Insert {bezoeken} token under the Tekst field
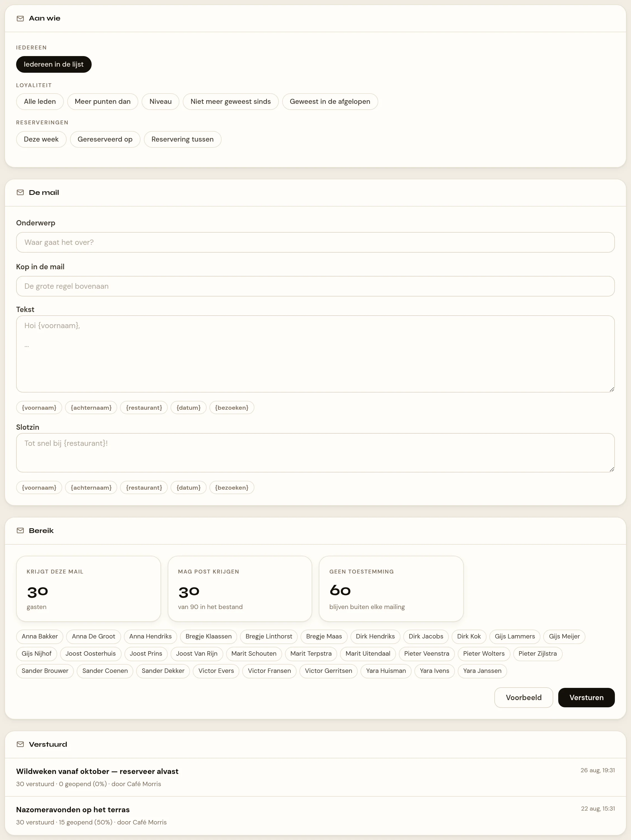This screenshot has height=840, width=631. 232,408
